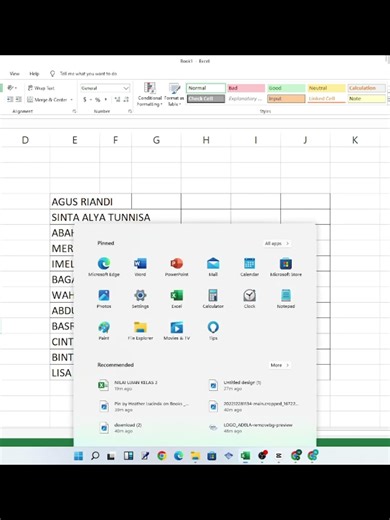
Task: Open the Mail app tile
Action: pos(213,267)
